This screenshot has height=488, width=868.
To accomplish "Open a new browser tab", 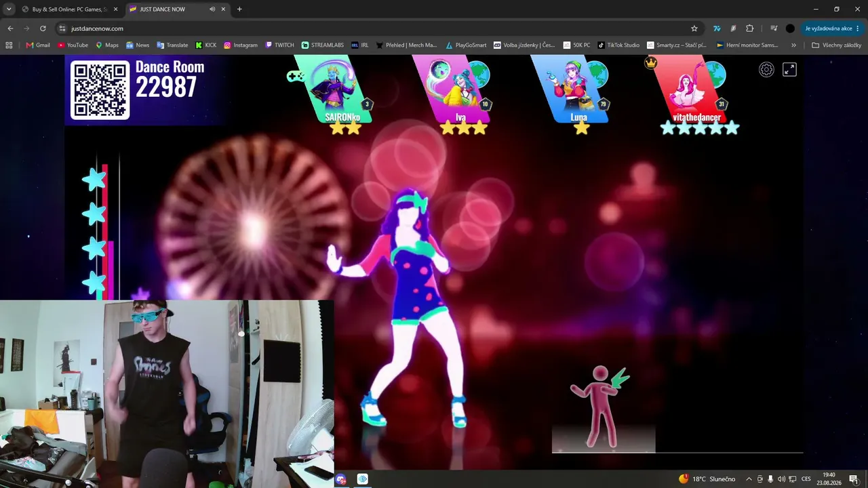I will pos(239,9).
